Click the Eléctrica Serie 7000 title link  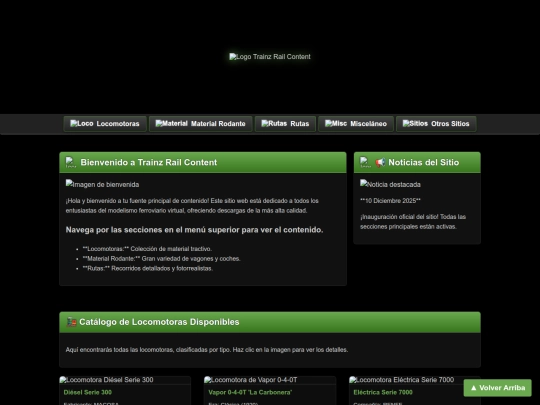click(383, 392)
